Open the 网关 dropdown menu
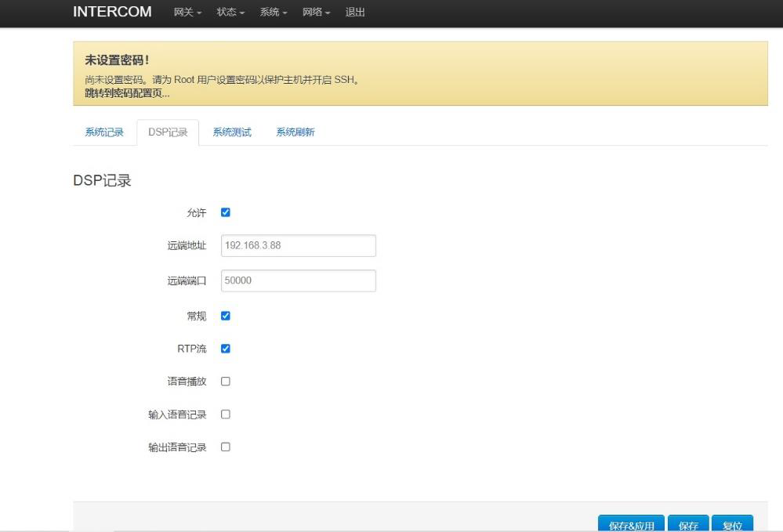This screenshot has width=783, height=532. (187, 13)
